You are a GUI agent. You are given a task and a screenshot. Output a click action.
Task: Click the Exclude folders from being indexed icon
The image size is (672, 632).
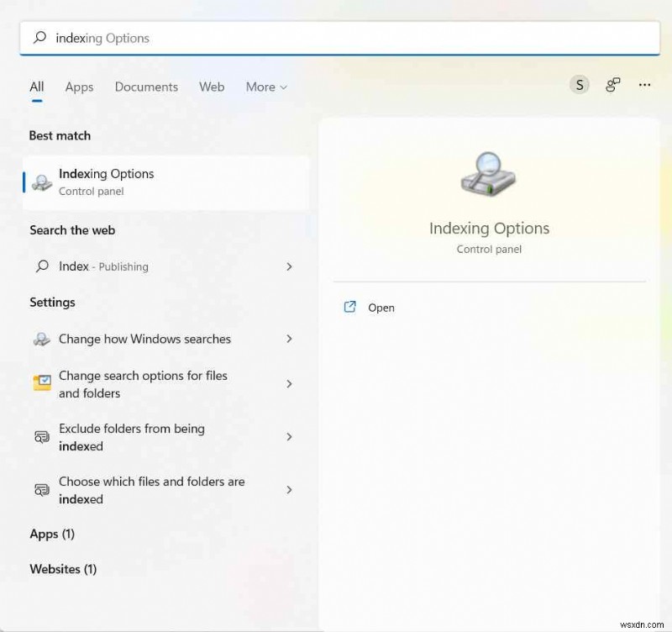coord(42,437)
